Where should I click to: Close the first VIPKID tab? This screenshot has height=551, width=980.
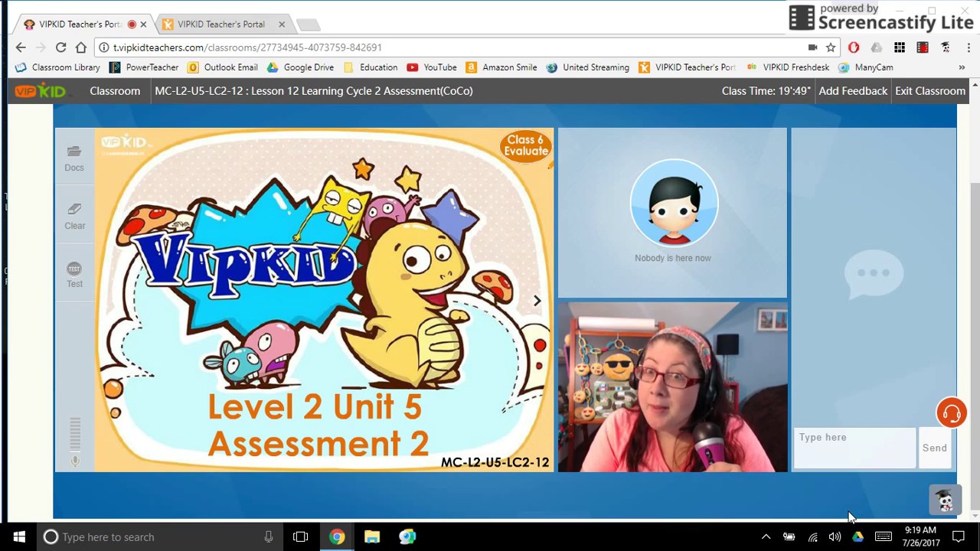pos(143,24)
